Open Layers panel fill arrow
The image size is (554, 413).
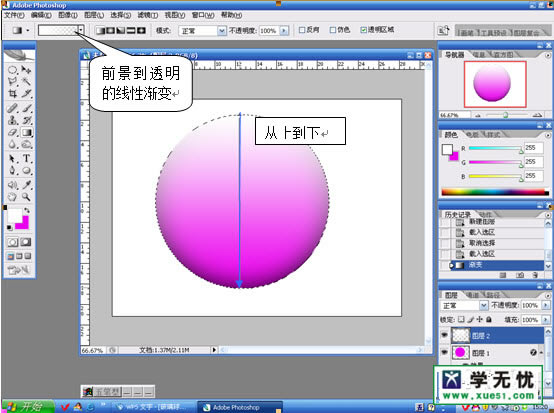[546, 320]
